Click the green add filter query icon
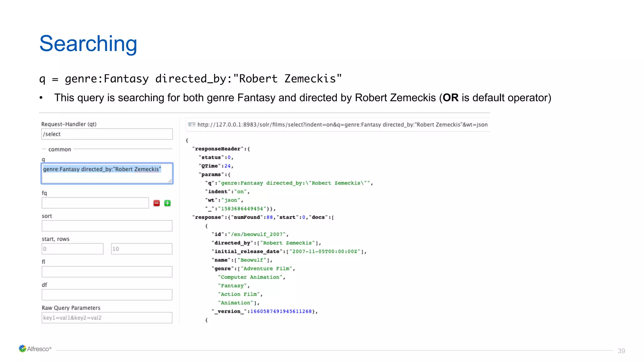Image resolution: width=644 pixels, height=362 pixels. point(168,203)
